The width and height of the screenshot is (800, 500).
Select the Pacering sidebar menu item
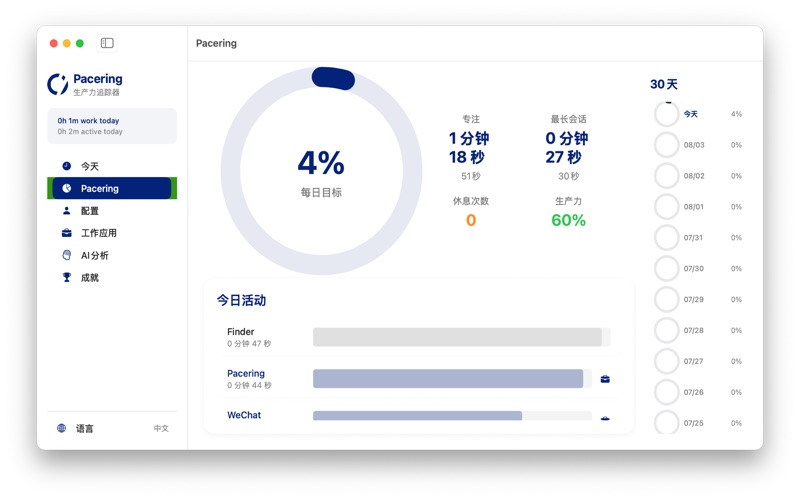(x=112, y=188)
